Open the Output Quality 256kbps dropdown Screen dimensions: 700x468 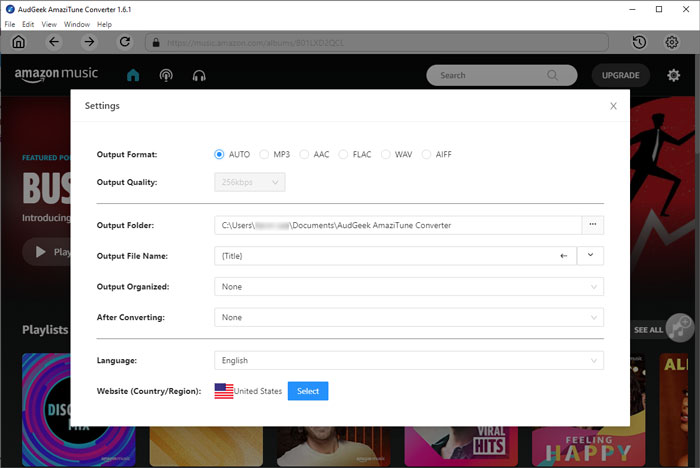[250, 182]
